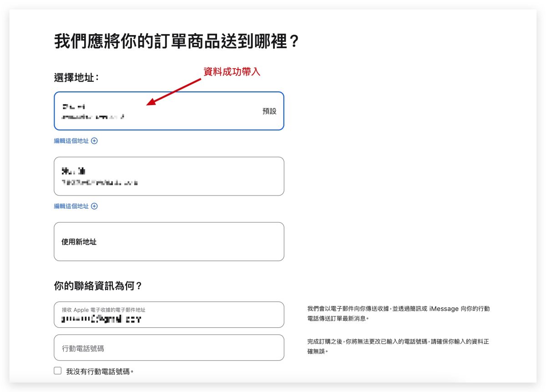
Task: Click the plus-circle icon beside second 編輯這個地址 link
Action: [x=95, y=206]
